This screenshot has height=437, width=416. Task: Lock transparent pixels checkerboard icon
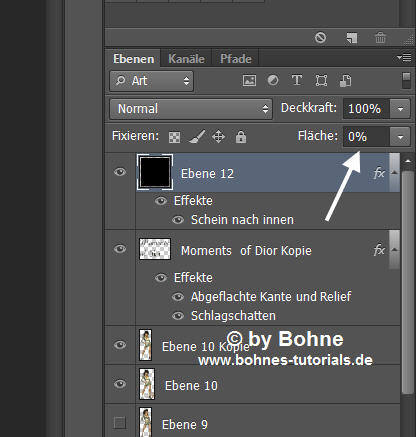coord(175,137)
